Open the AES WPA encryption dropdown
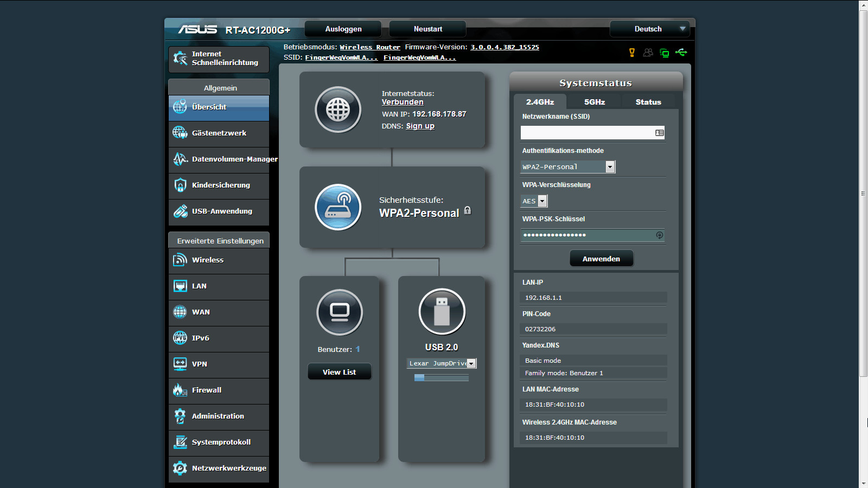The width and height of the screenshot is (868, 488). (534, 201)
